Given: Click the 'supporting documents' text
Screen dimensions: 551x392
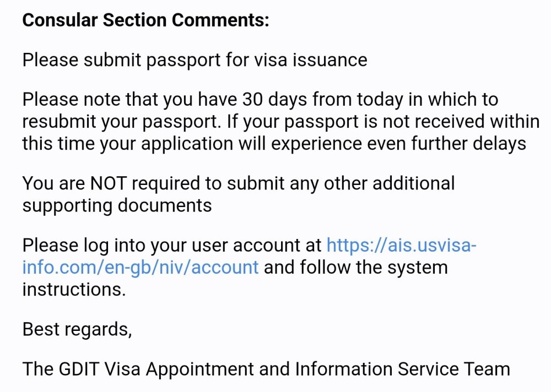Looking at the screenshot, I should pyautogui.click(x=117, y=206).
